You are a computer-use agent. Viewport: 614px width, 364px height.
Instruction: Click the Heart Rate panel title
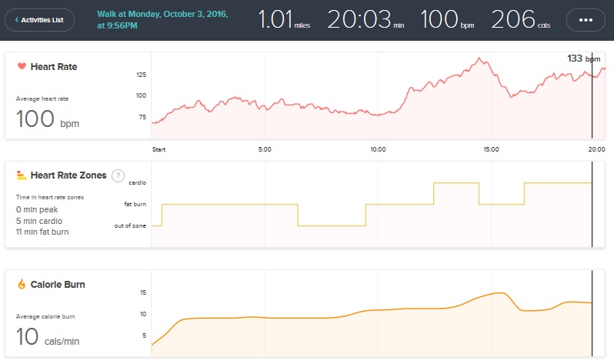[x=53, y=67]
